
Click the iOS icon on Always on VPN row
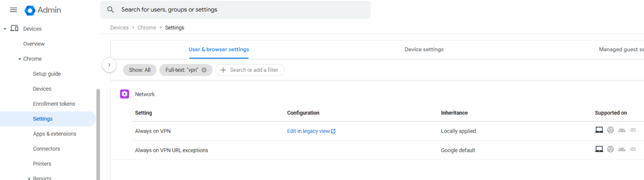[633, 130]
